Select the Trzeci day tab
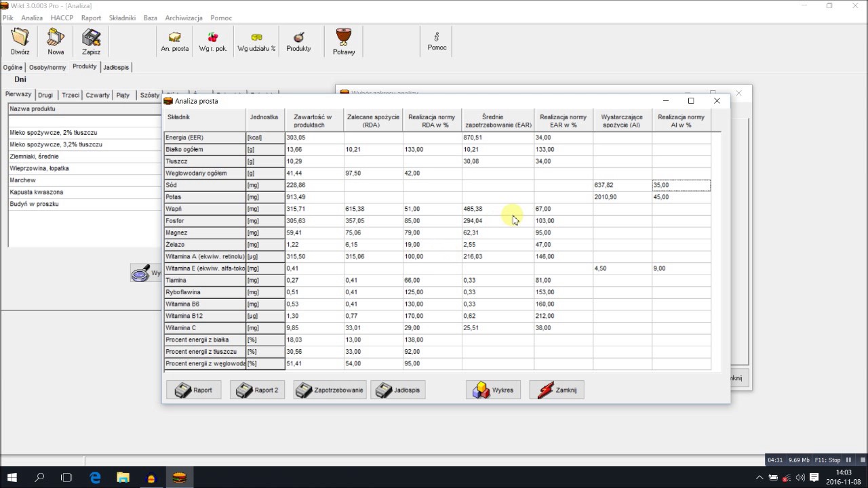Screen dimensions: 868x488 coord(71,96)
